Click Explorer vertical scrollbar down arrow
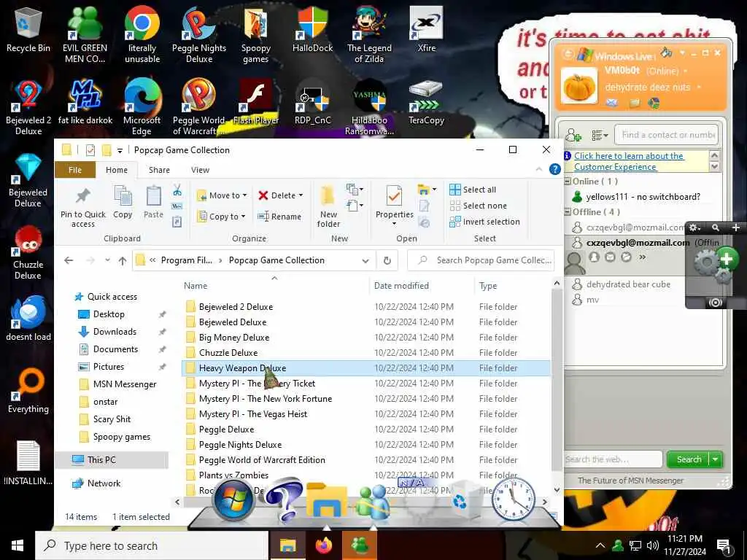Image resolution: width=747 pixels, height=560 pixels. [557, 489]
